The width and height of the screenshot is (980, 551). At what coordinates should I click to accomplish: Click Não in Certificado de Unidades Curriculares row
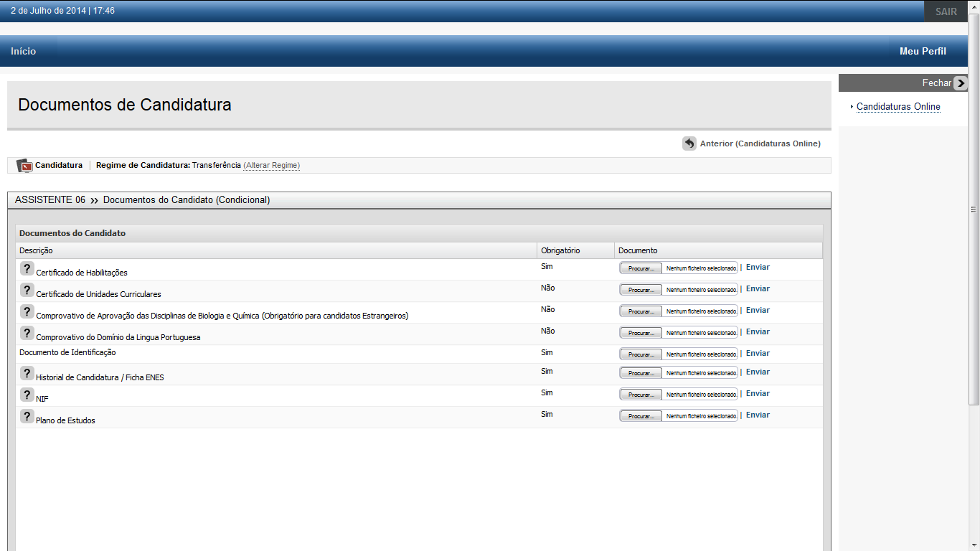point(548,288)
